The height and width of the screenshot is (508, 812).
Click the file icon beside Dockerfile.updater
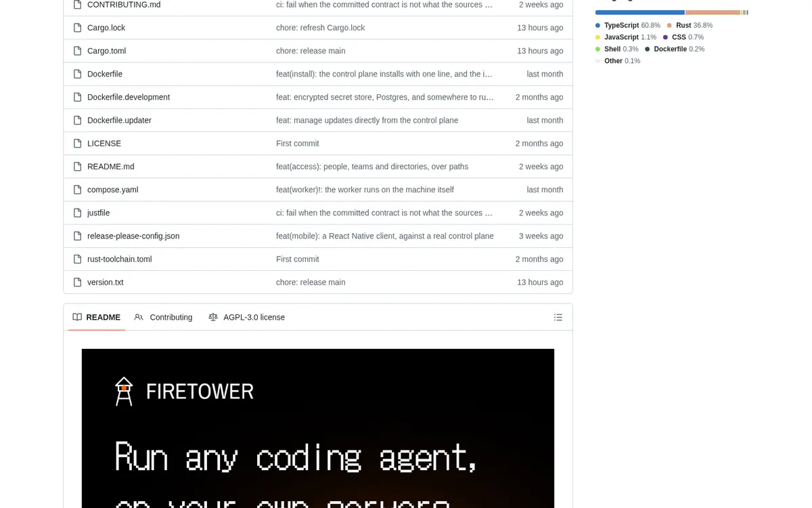(78, 120)
